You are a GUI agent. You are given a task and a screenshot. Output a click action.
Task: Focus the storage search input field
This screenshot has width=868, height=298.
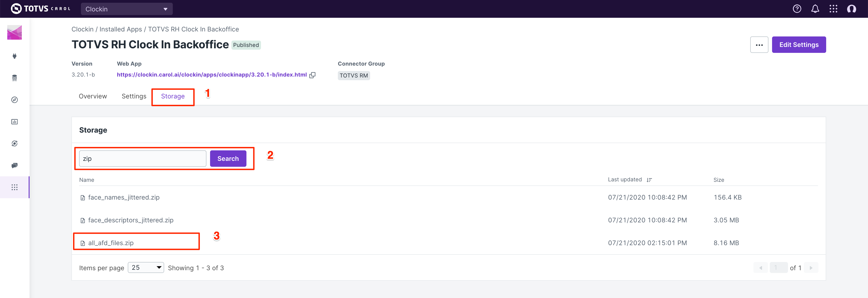(x=143, y=159)
